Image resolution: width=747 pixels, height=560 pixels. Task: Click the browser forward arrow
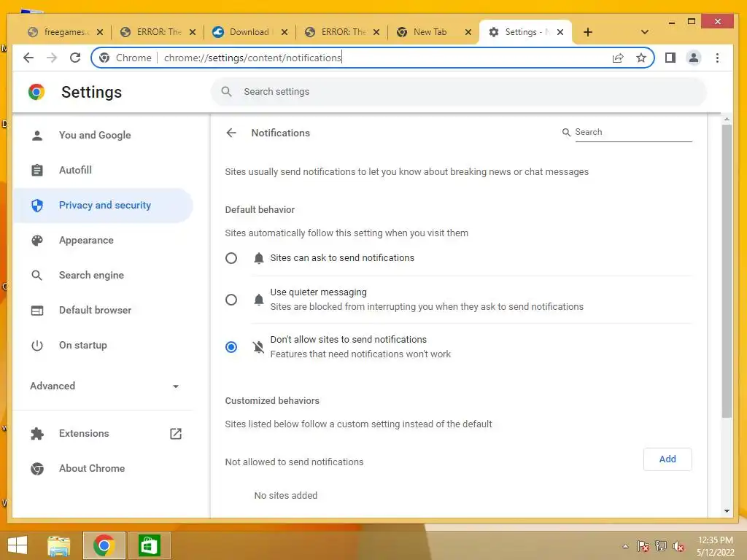click(x=52, y=58)
